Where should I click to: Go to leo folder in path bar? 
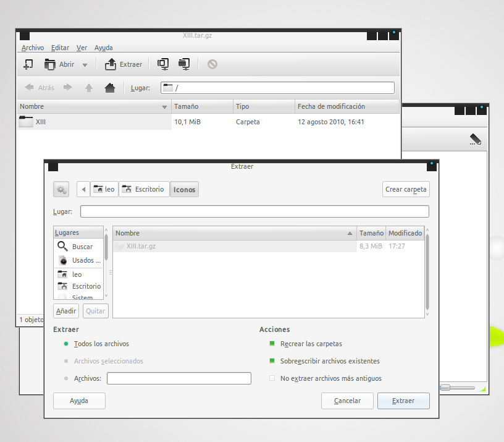[104, 189]
